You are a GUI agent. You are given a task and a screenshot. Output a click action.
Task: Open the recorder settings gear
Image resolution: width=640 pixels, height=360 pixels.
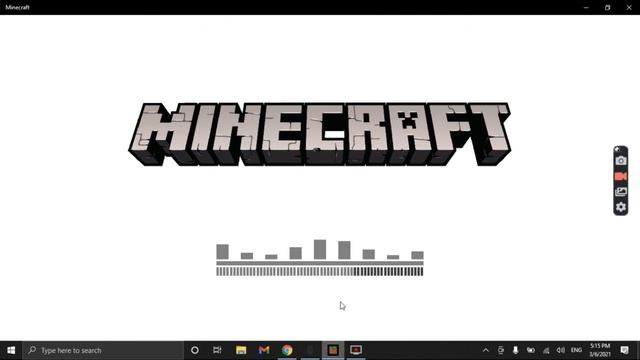pyautogui.click(x=621, y=207)
